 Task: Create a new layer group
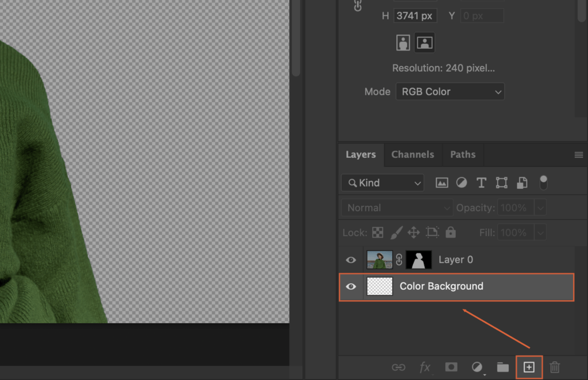(x=502, y=367)
